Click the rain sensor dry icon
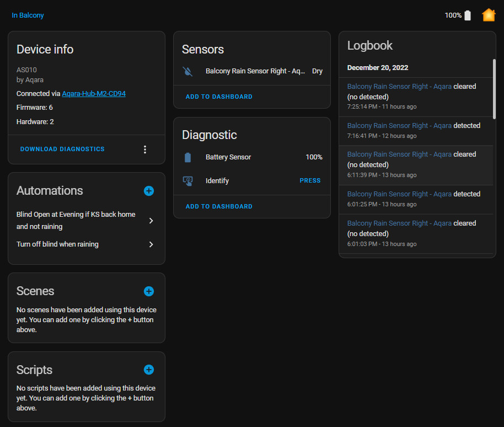 (x=188, y=71)
